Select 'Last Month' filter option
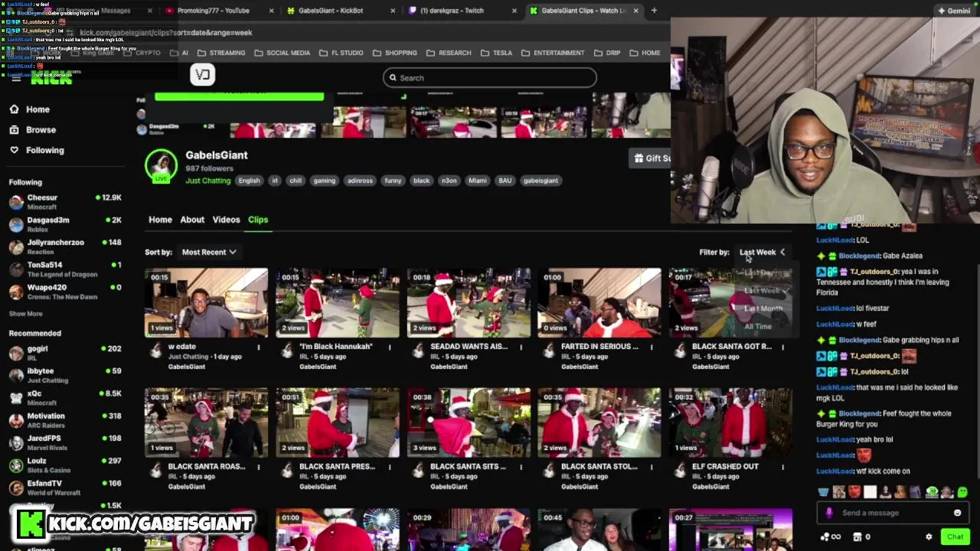980x551 pixels. [x=763, y=308]
